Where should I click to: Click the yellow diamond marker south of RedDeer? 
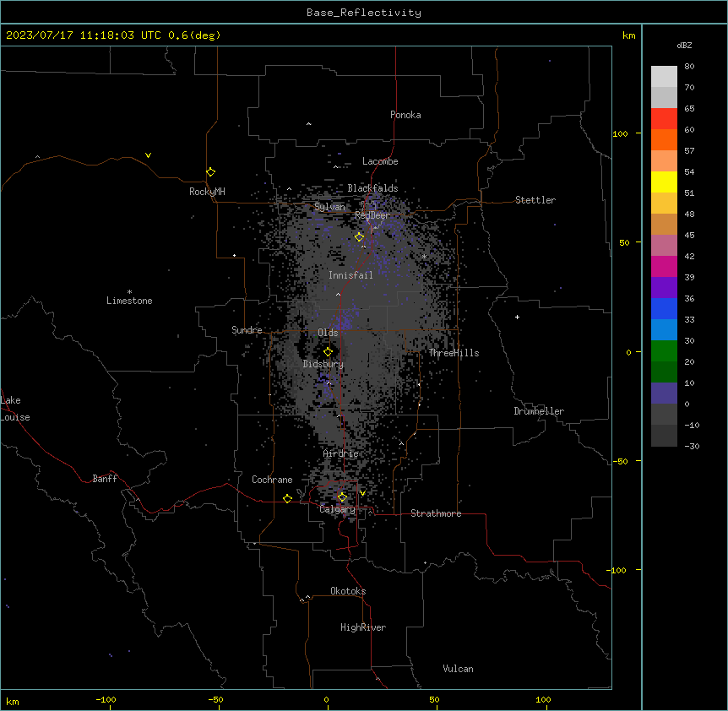[359, 237]
